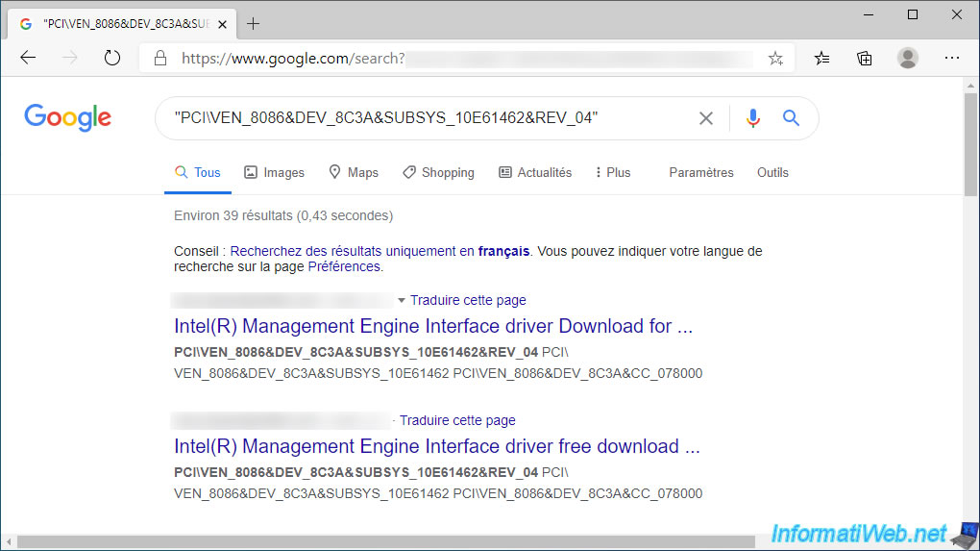
Task: Click the browser address bar
Action: point(468,58)
